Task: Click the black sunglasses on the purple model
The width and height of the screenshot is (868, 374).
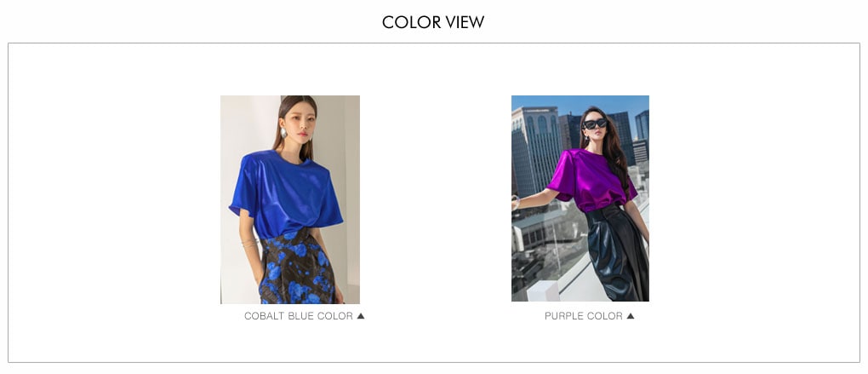Action: [595, 124]
